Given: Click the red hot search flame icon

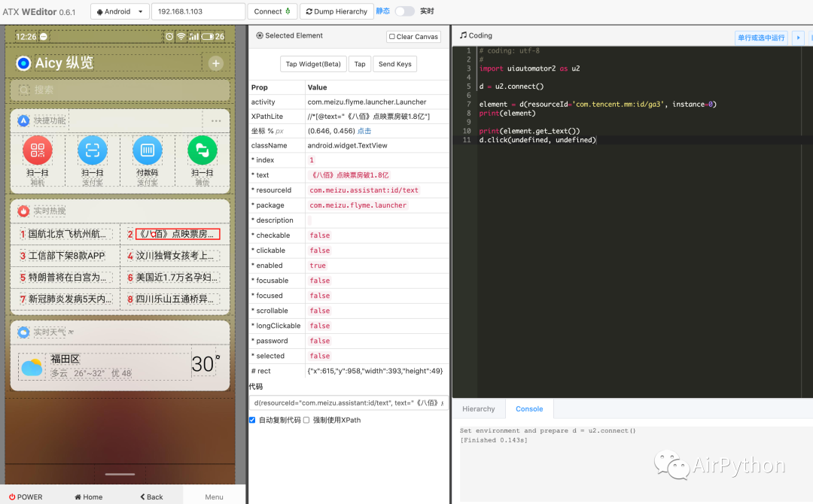Looking at the screenshot, I should [23, 211].
